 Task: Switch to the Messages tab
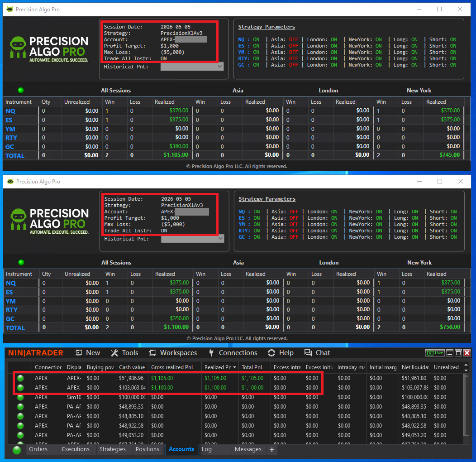click(248, 449)
